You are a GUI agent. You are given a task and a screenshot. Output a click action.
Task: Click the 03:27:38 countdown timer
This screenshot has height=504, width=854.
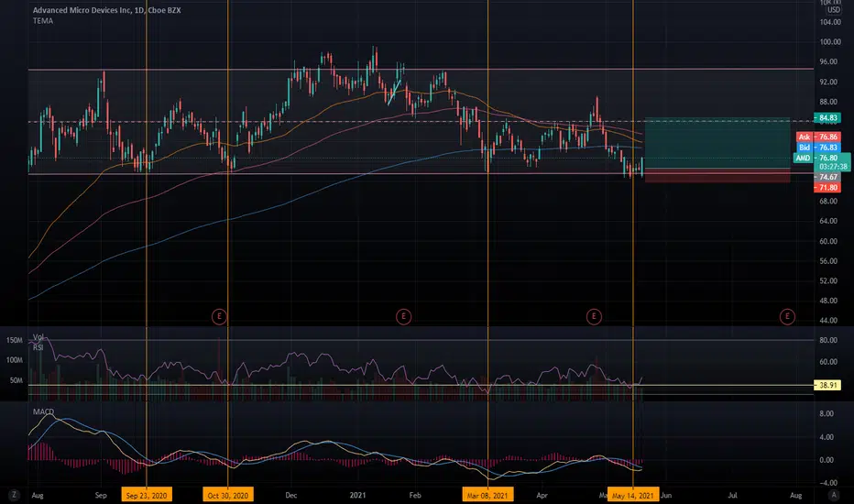(833, 167)
